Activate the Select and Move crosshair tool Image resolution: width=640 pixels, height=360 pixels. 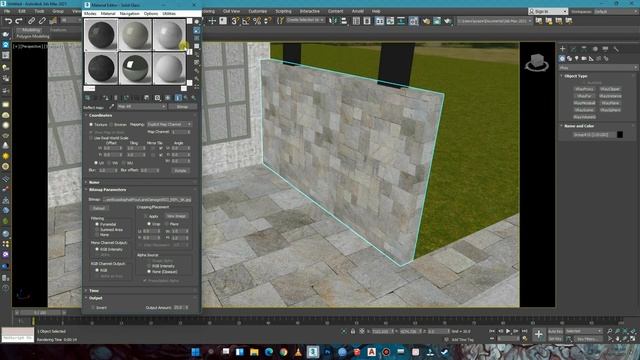click(212, 21)
